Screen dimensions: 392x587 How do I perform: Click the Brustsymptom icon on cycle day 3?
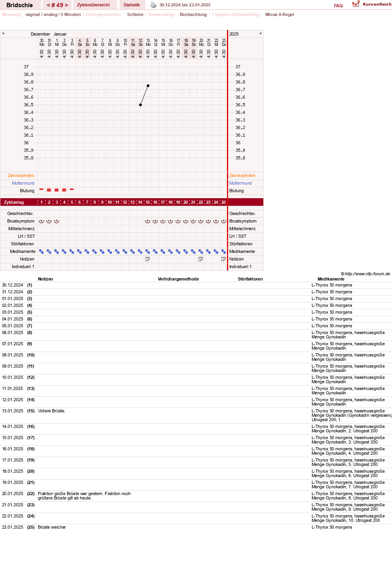point(56,221)
